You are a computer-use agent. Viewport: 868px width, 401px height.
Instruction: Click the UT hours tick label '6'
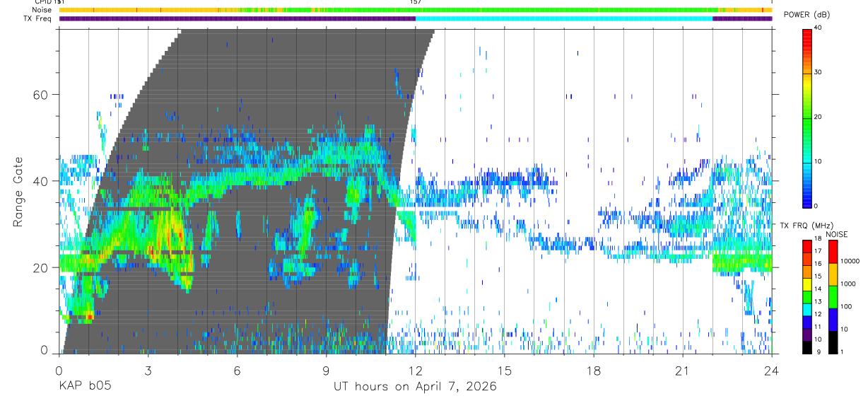coord(237,371)
